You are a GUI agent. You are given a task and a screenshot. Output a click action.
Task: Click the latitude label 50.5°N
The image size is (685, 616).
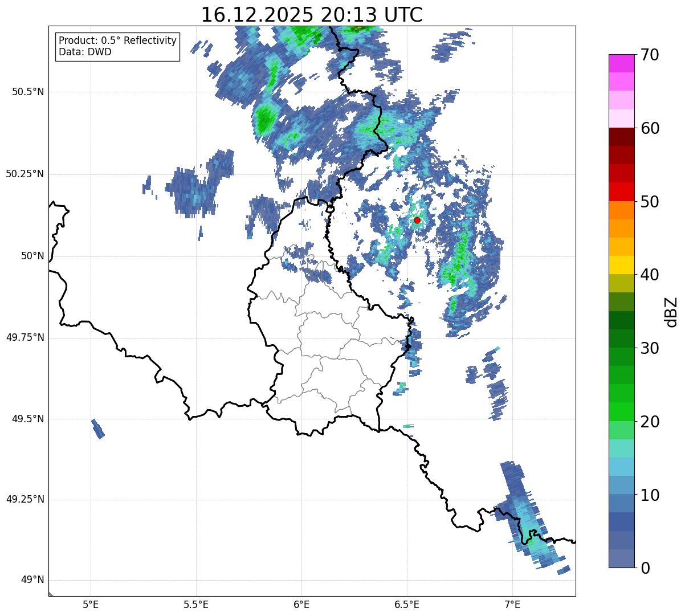(x=28, y=92)
